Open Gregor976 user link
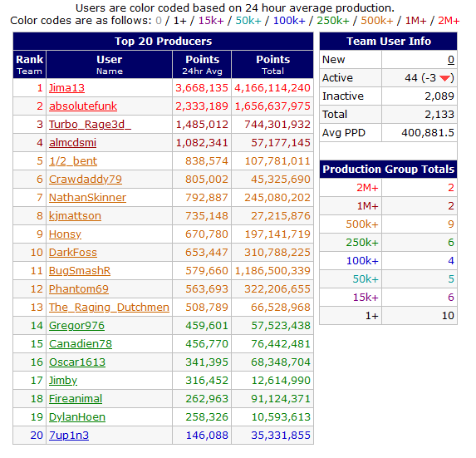This screenshot has width=476, height=458. click(76, 326)
